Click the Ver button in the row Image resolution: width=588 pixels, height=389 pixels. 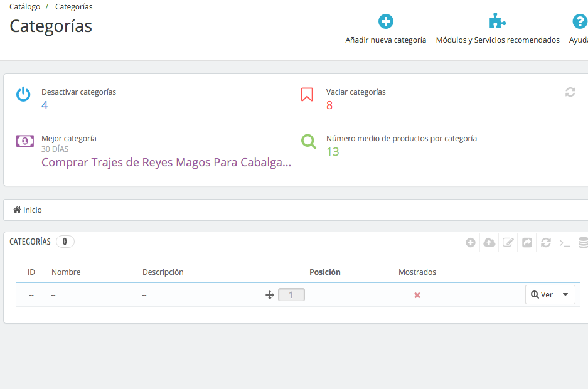542,294
